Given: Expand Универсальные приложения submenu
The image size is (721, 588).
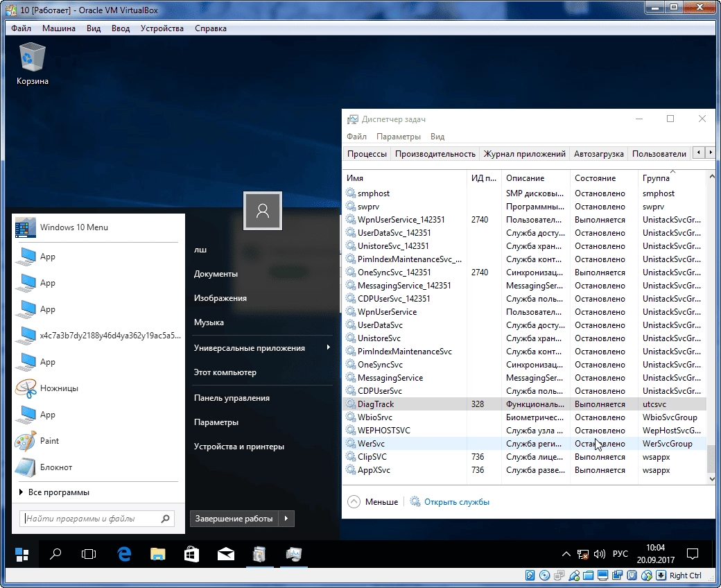Looking at the screenshot, I should (263, 348).
